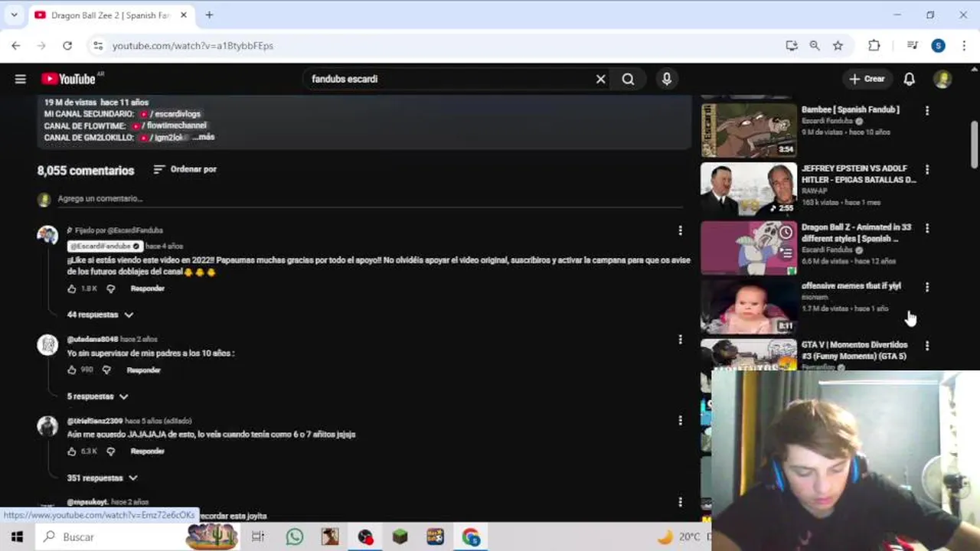Open the zoom magnifier in address bar
Viewport: 980px width, 551px height.
click(815, 46)
